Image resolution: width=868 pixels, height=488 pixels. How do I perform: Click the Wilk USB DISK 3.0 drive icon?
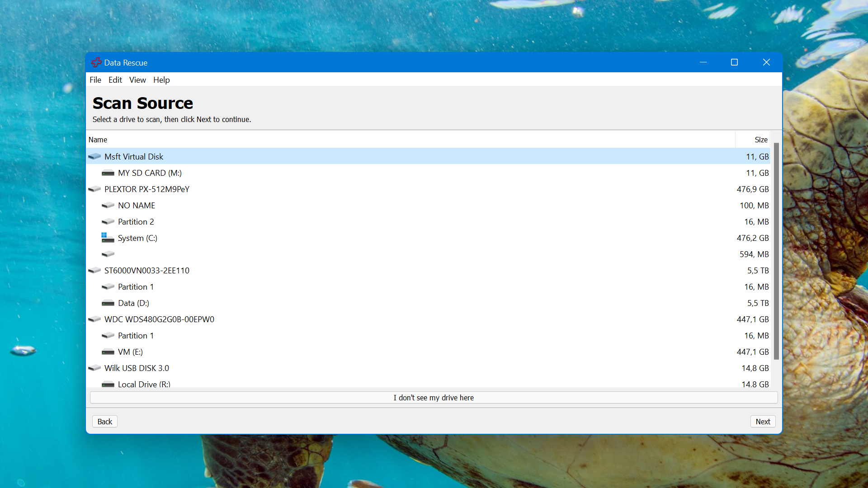click(x=94, y=368)
